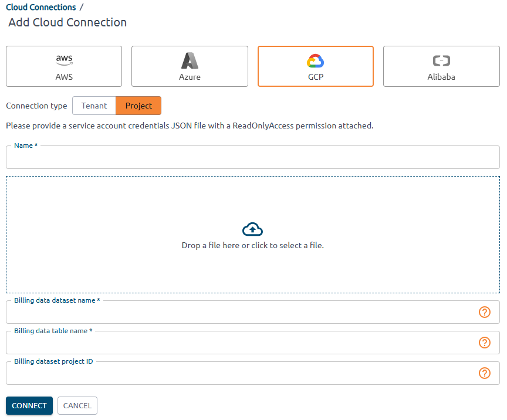Viewport: 507px width, 420px height.
Task: Open help for Billing data table name
Action: pyautogui.click(x=485, y=343)
